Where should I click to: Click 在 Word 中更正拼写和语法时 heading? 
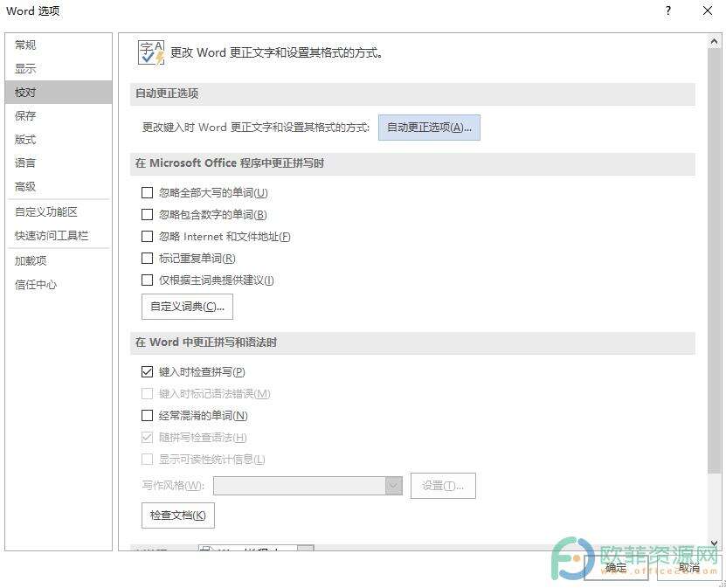pyautogui.click(x=206, y=342)
